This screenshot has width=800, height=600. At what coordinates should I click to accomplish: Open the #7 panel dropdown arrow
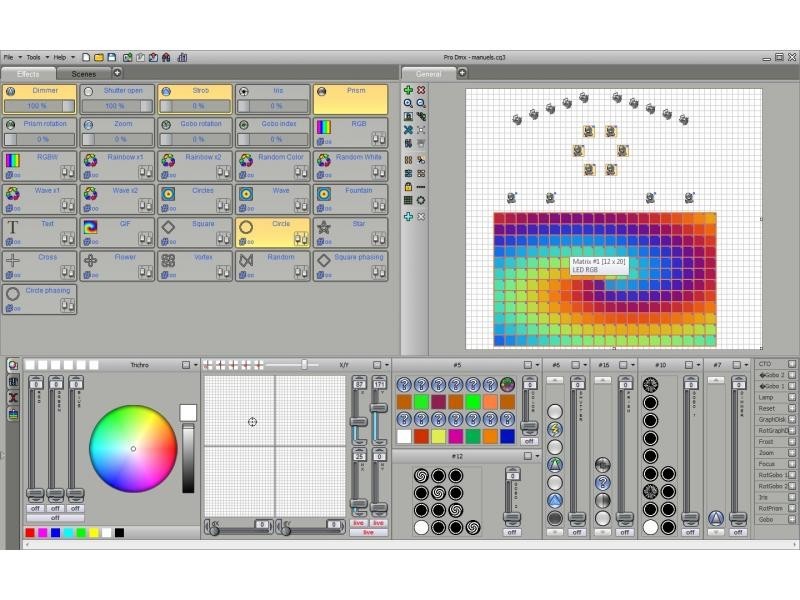(x=746, y=365)
